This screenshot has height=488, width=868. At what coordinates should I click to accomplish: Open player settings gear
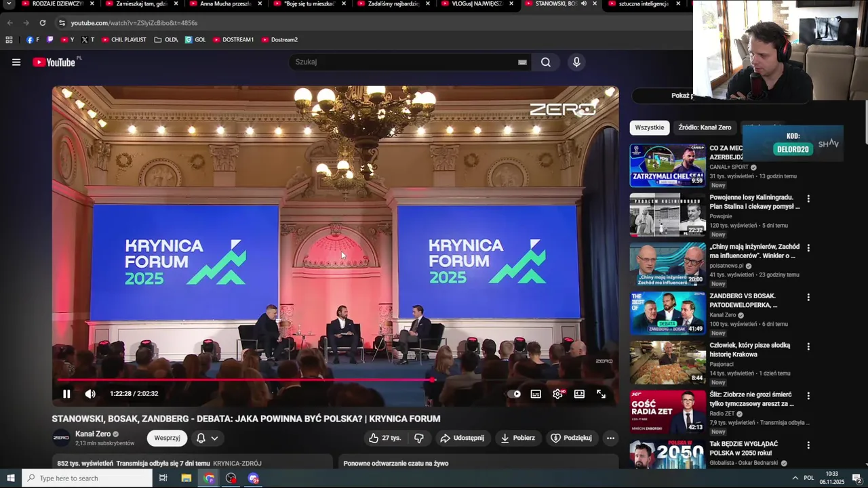tap(557, 394)
